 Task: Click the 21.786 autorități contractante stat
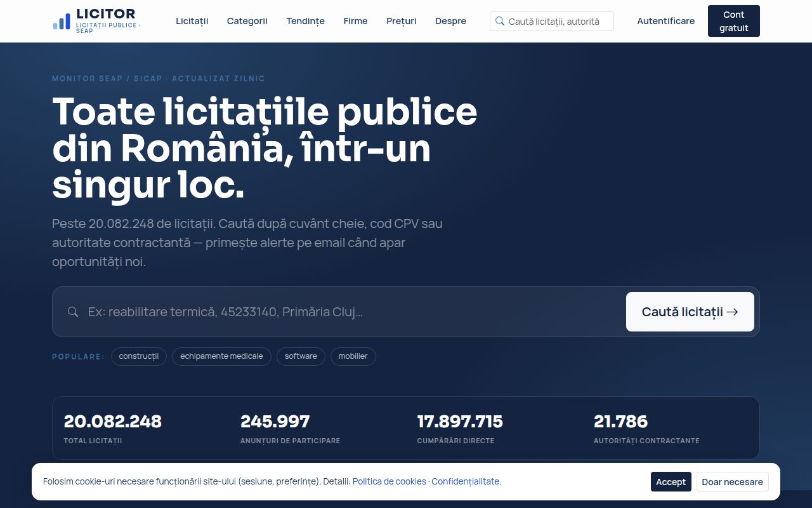click(x=646, y=429)
